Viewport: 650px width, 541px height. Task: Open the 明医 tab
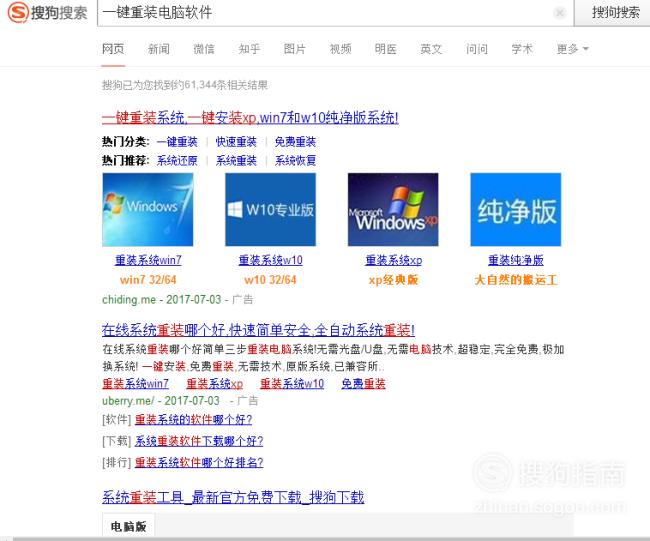pyautogui.click(x=386, y=49)
